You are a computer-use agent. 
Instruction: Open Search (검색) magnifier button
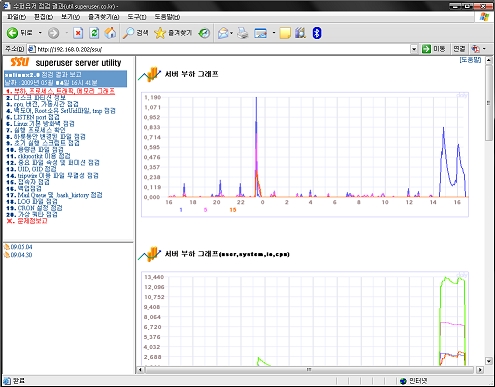[135, 33]
